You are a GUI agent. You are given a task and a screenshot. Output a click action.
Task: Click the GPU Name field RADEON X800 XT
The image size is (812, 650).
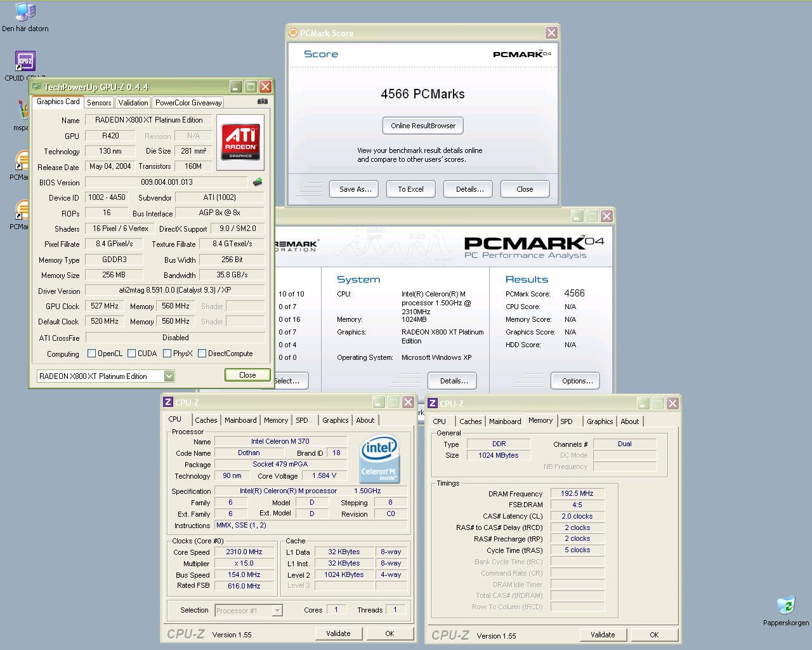149,120
